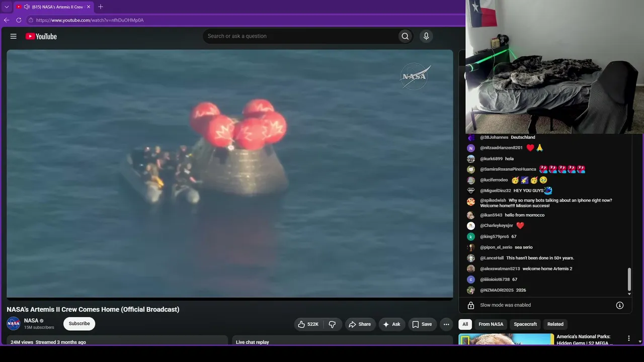Click the chat lock icon beside Slow mode
The width and height of the screenshot is (644, 362).
click(471, 305)
